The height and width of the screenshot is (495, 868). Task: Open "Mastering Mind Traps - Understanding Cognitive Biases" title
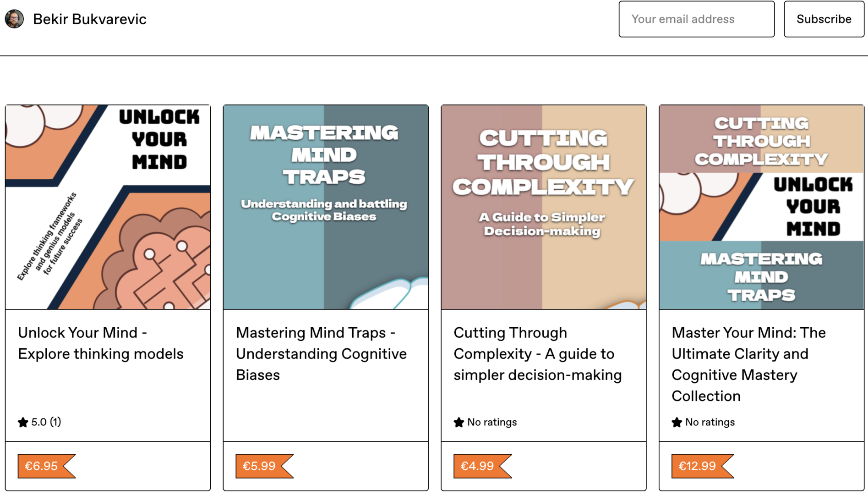pyautogui.click(x=321, y=354)
